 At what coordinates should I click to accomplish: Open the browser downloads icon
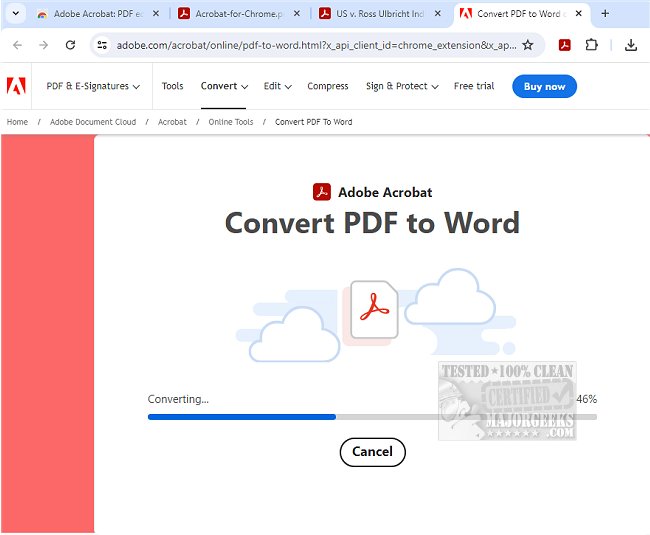tap(631, 45)
